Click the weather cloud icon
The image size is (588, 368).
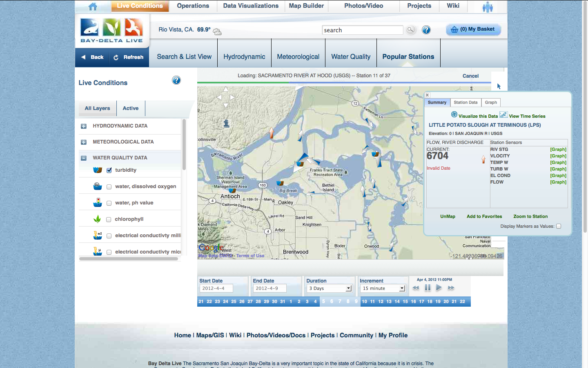[217, 31]
